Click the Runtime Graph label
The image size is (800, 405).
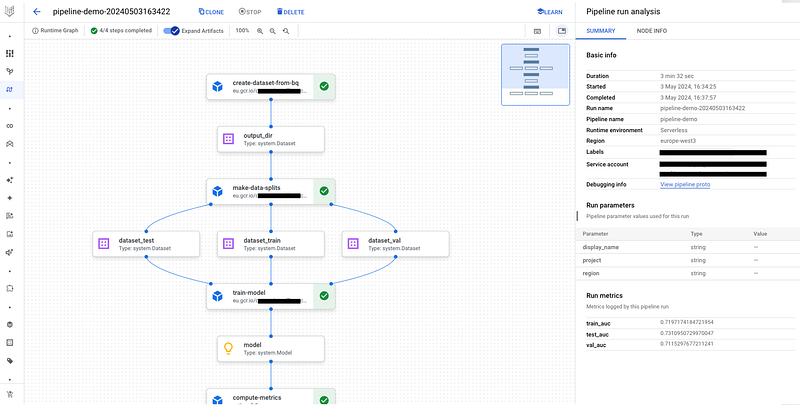(59, 31)
